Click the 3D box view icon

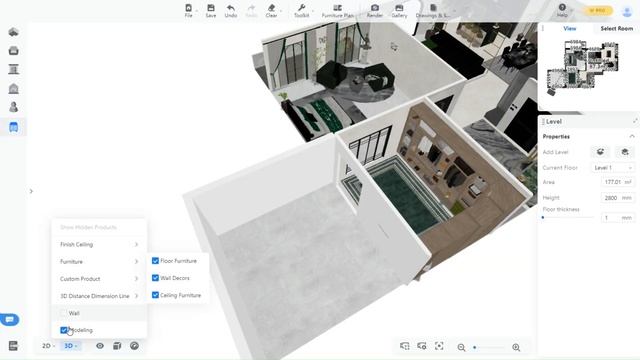117,346
